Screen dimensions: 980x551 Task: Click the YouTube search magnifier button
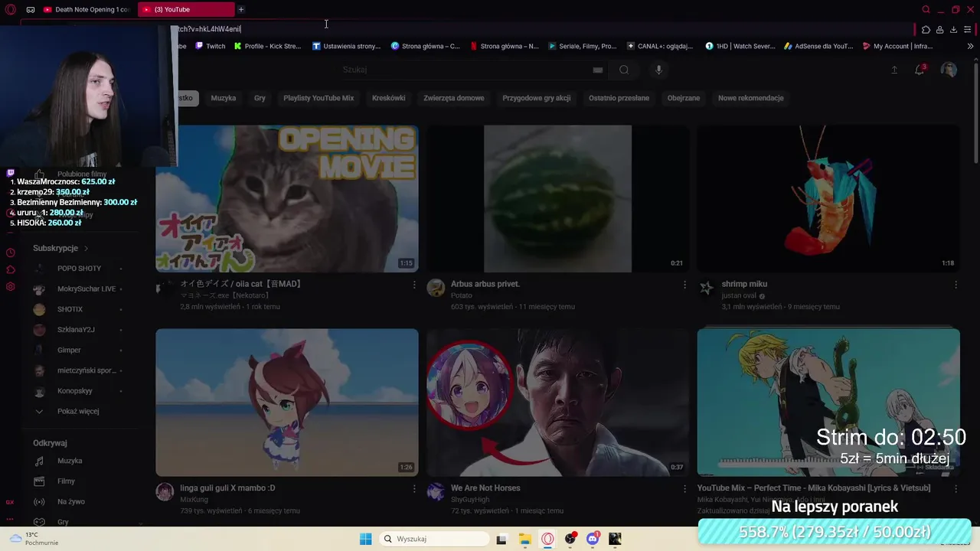624,70
